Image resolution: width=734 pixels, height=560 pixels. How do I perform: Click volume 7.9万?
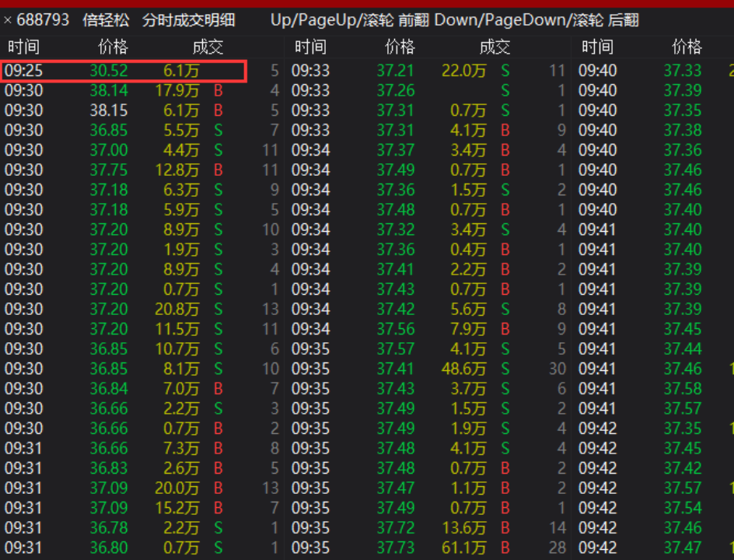(468, 329)
